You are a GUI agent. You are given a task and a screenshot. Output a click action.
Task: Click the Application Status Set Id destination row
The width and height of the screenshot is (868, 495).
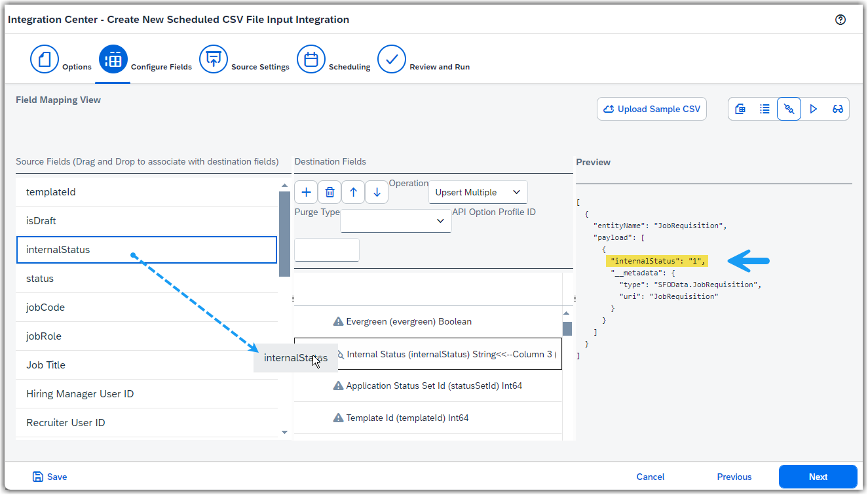click(x=428, y=386)
